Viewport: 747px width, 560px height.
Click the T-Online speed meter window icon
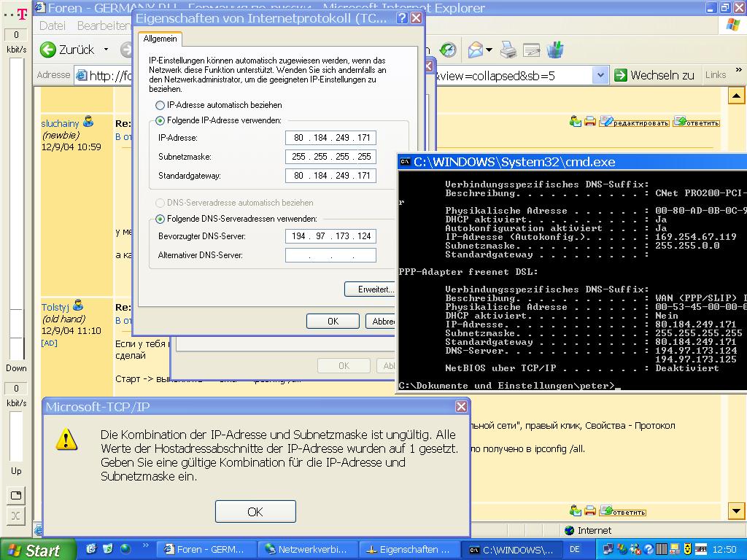pos(16,495)
